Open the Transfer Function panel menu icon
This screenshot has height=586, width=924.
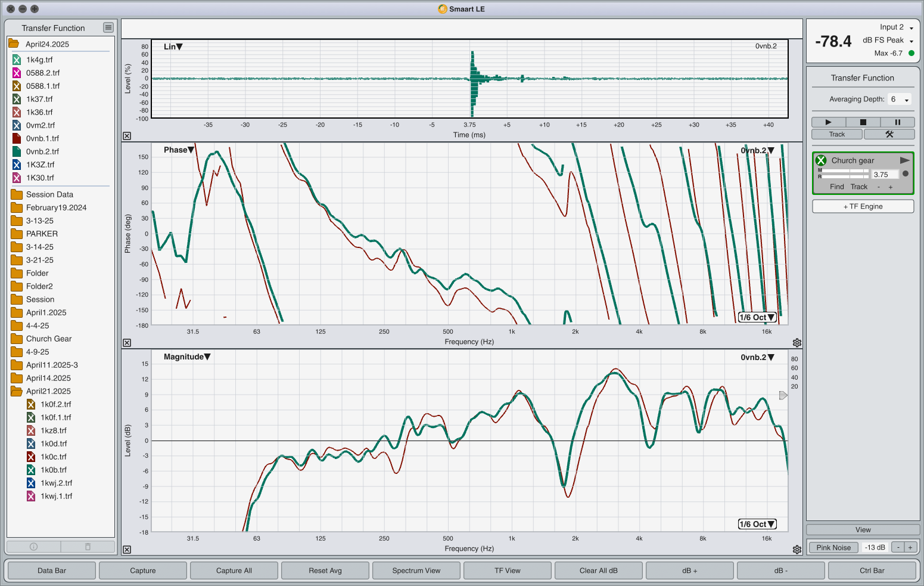[x=108, y=27]
